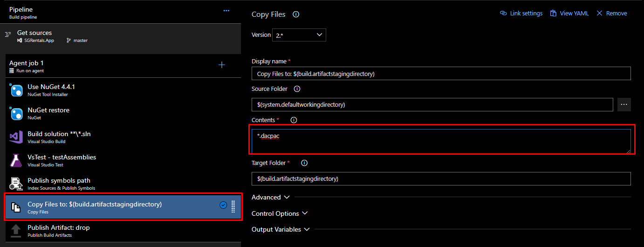Image resolution: width=644 pixels, height=247 pixels.
Task: Click the Target Folder input field
Action: (x=441, y=178)
